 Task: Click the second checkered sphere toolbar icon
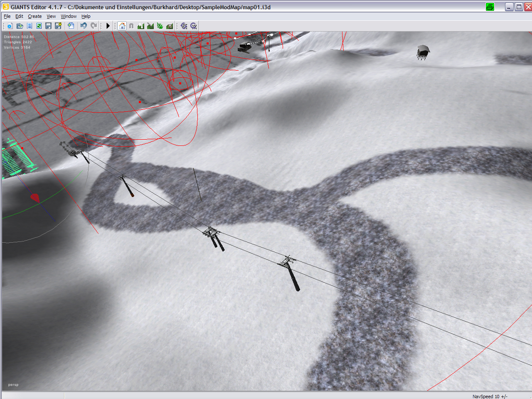194,26
